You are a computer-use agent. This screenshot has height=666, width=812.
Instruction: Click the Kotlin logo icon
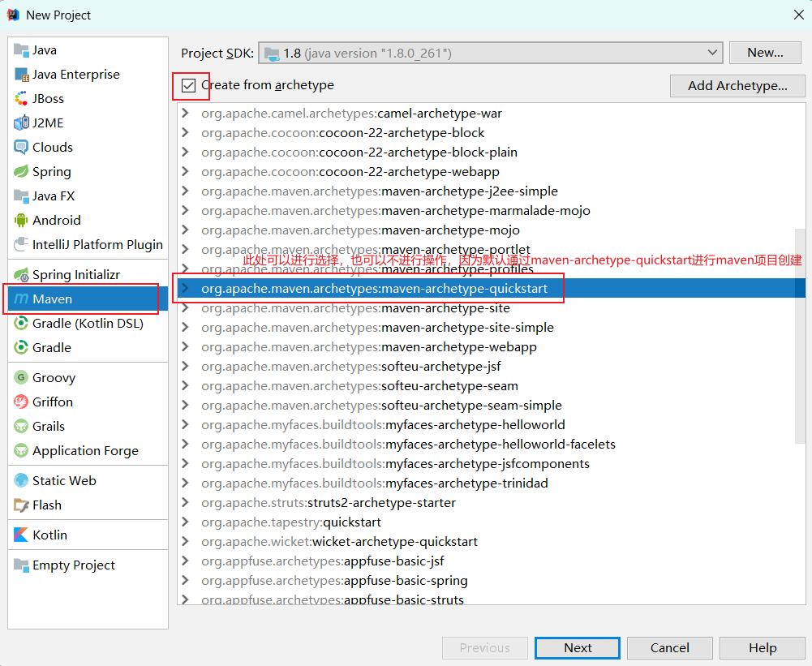tap(21, 535)
